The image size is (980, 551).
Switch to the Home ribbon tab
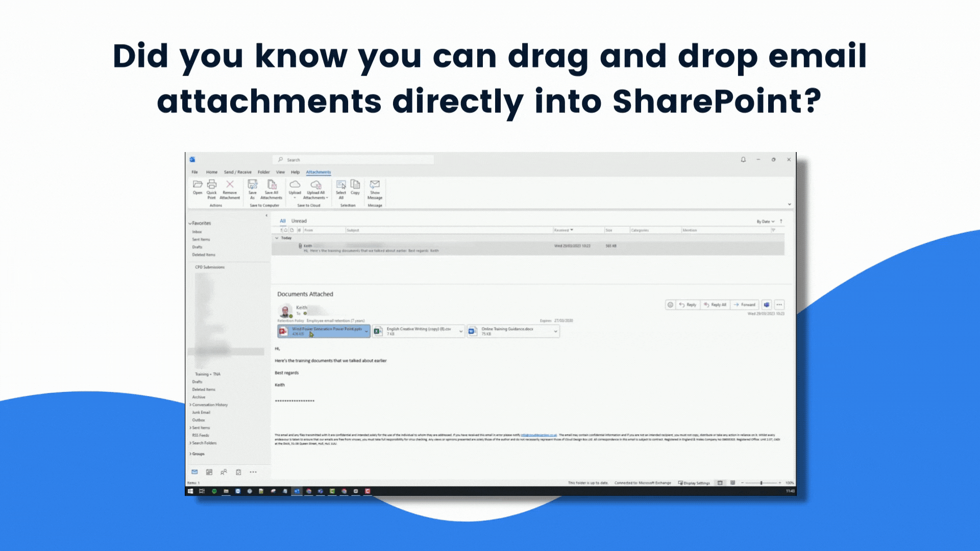[x=212, y=172]
